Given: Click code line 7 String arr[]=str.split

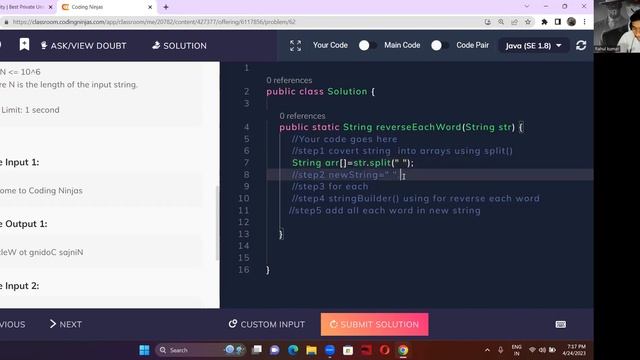Looking at the screenshot, I should point(353,163).
